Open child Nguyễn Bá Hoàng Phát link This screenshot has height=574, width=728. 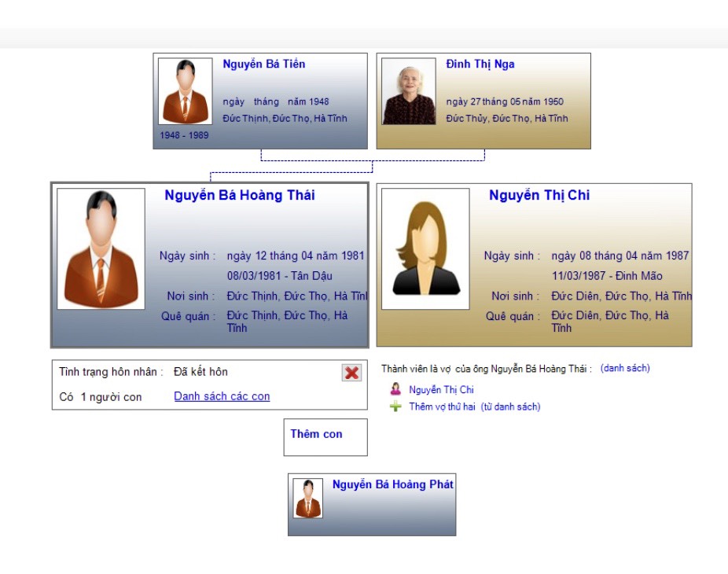coord(393,484)
